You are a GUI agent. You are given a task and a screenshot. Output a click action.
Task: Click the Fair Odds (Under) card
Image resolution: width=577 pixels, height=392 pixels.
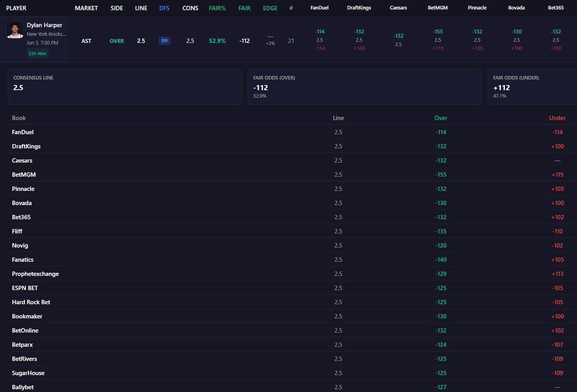[x=532, y=86]
